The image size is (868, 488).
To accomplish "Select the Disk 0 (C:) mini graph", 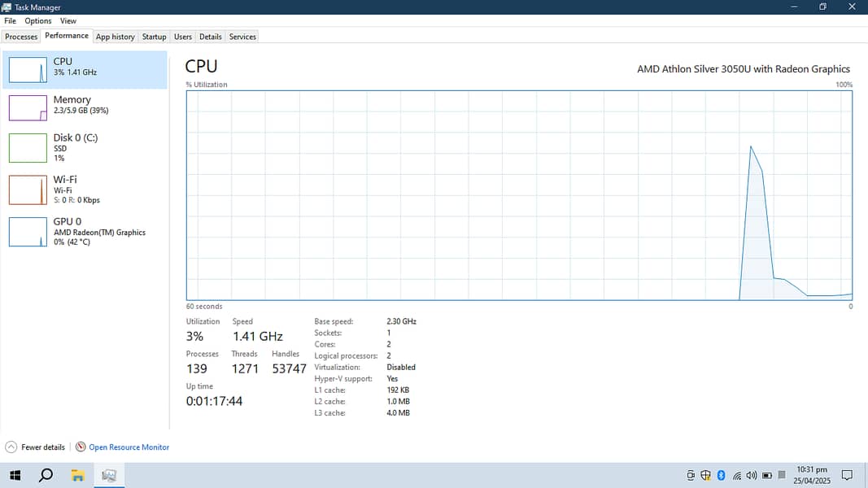I will (28, 148).
